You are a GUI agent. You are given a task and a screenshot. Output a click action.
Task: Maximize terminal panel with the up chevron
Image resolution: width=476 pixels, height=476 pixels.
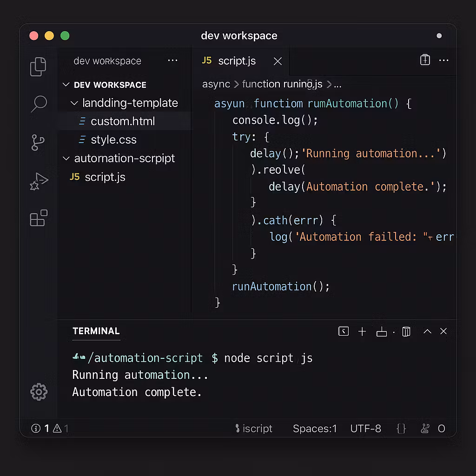click(x=427, y=331)
